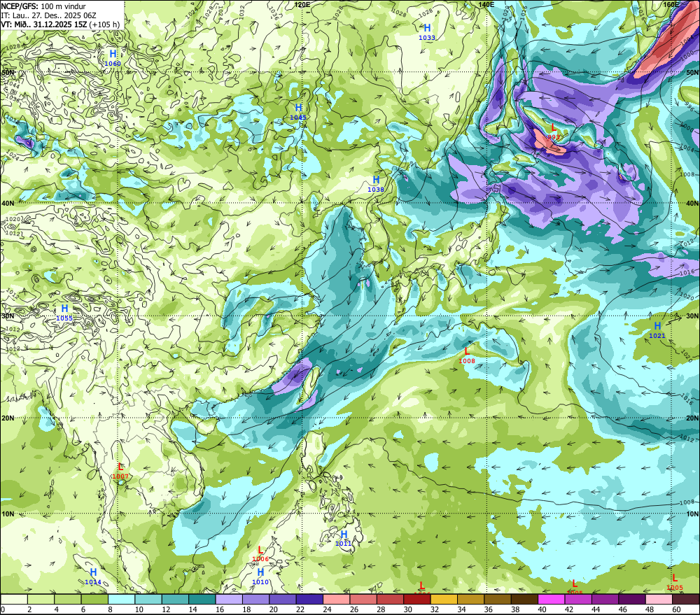Click the 10N label on left edge
Viewport: 700px width, 615px height.
8,514
